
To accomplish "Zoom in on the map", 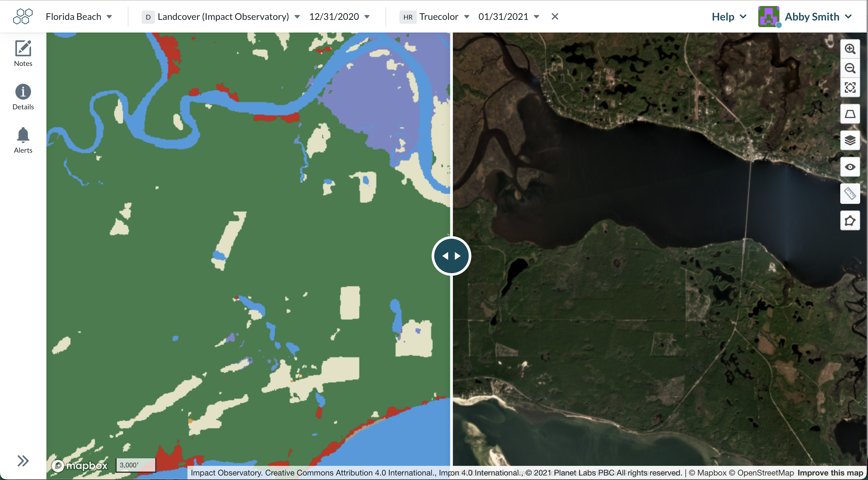I will coord(850,49).
